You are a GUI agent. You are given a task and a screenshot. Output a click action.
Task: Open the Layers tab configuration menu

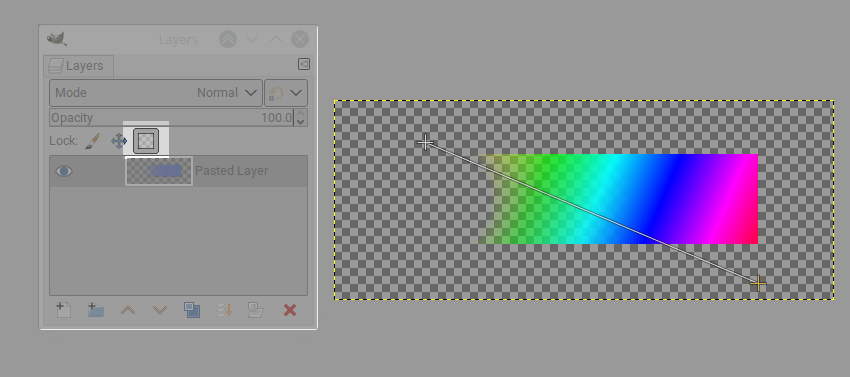pos(304,65)
